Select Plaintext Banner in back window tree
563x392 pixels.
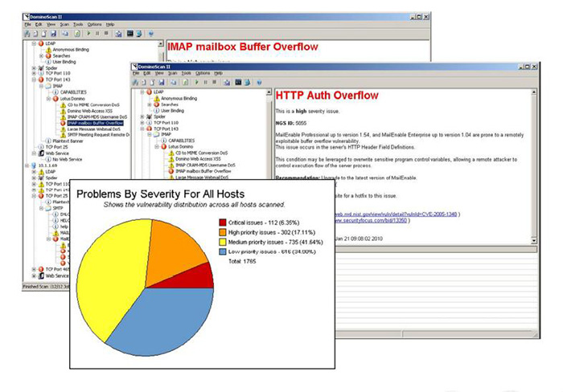68,141
